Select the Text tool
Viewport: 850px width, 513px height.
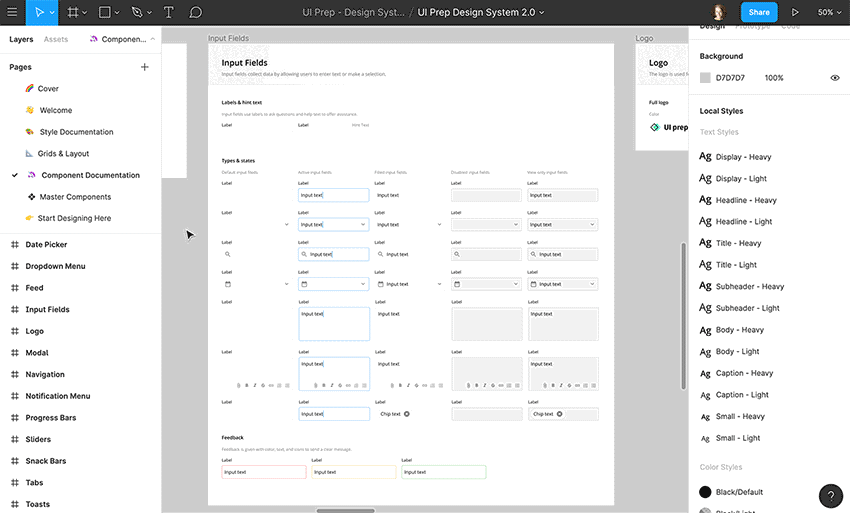click(x=168, y=13)
